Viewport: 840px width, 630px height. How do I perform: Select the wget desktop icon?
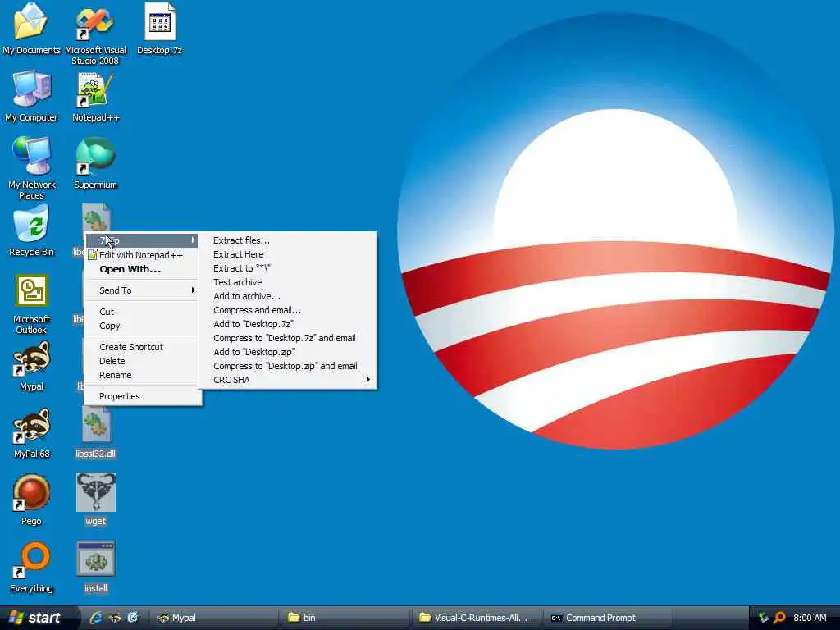coord(95,500)
